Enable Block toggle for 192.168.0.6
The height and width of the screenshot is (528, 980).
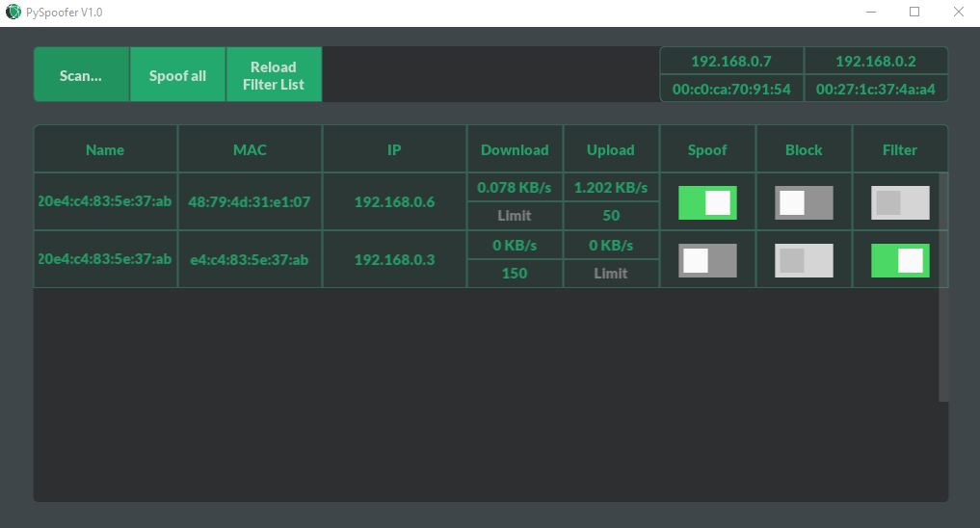point(804,202)
